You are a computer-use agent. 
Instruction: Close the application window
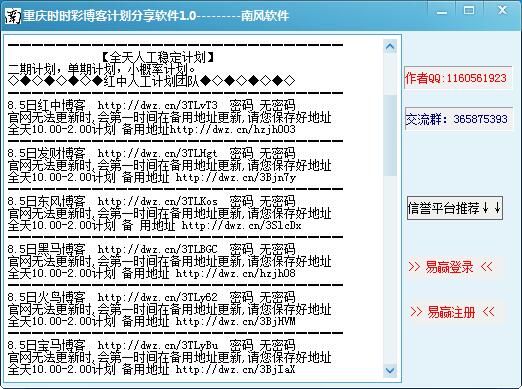pos(502,10)
